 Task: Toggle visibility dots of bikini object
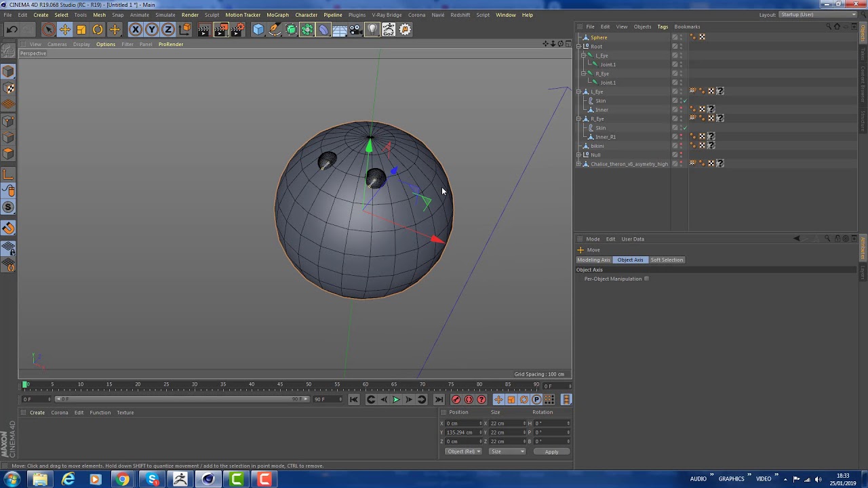682,146
